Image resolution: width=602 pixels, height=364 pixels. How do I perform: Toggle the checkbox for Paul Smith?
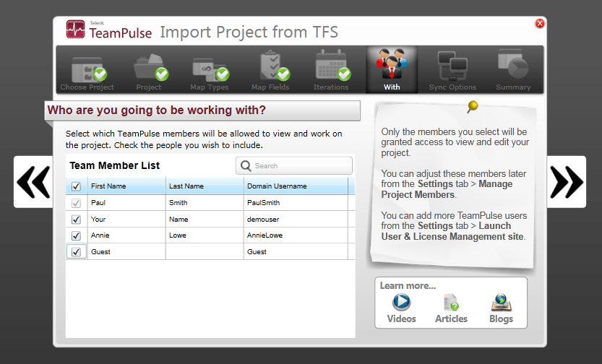tap(77, 203)
